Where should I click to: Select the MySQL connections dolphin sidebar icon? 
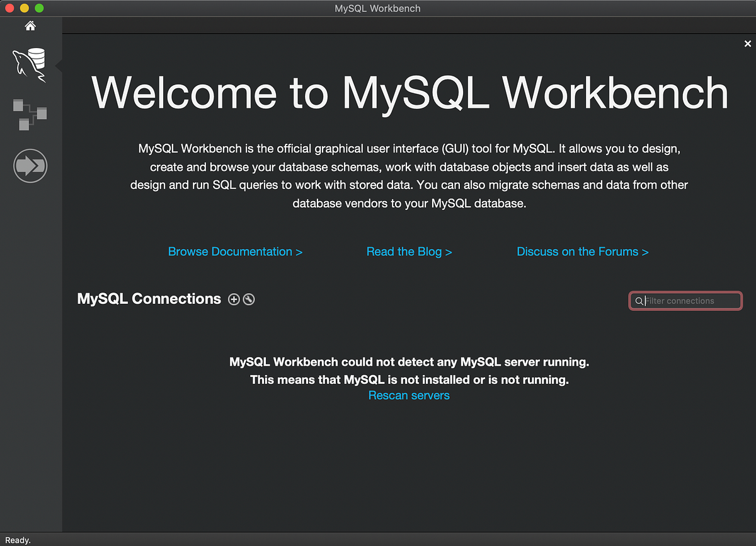[x=30, y=65]
